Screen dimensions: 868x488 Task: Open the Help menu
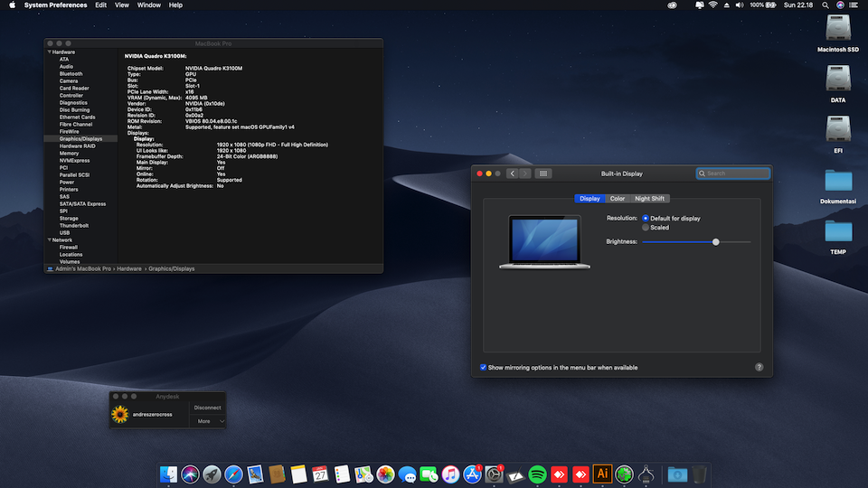[175, 5]
